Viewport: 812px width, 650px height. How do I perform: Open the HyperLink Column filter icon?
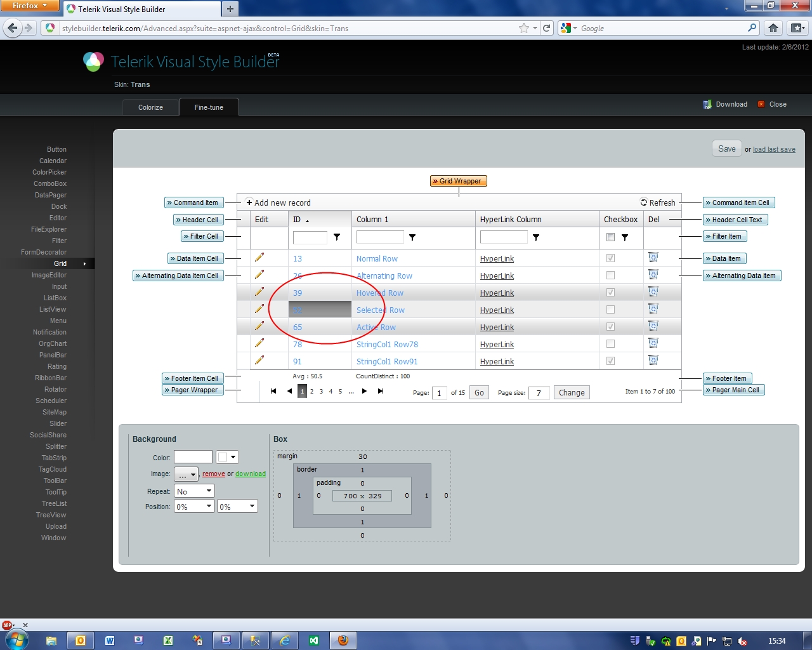pos(536,237)
